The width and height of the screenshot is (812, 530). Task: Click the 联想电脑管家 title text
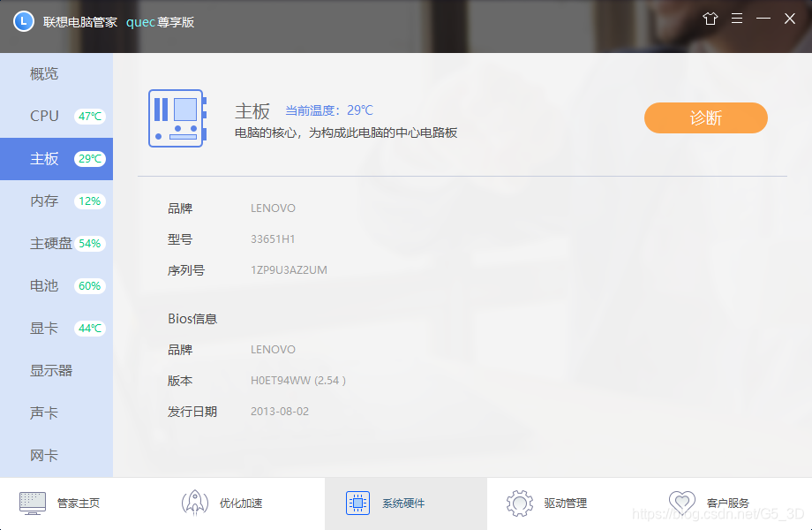pyautogui.click(x=80, y=22)
